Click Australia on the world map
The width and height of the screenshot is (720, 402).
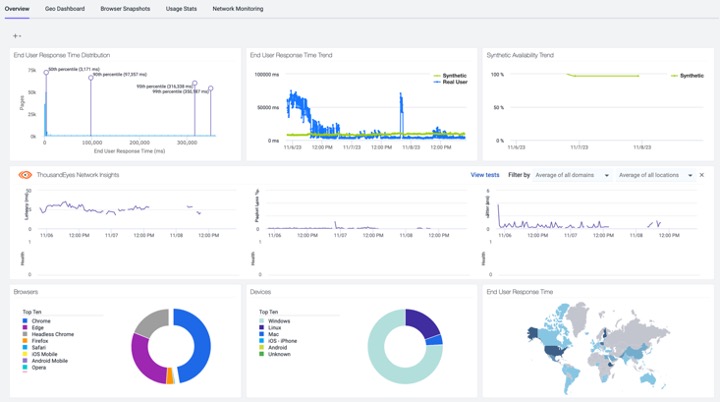[648, 379]
